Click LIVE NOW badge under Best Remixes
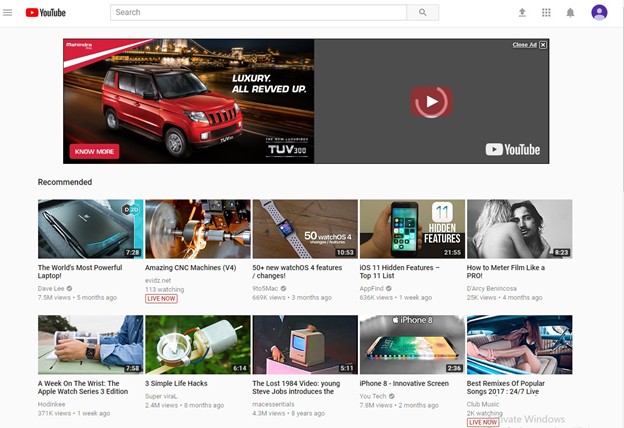The height and width of the screenshot is (428, 624). (x=483, y=422)
